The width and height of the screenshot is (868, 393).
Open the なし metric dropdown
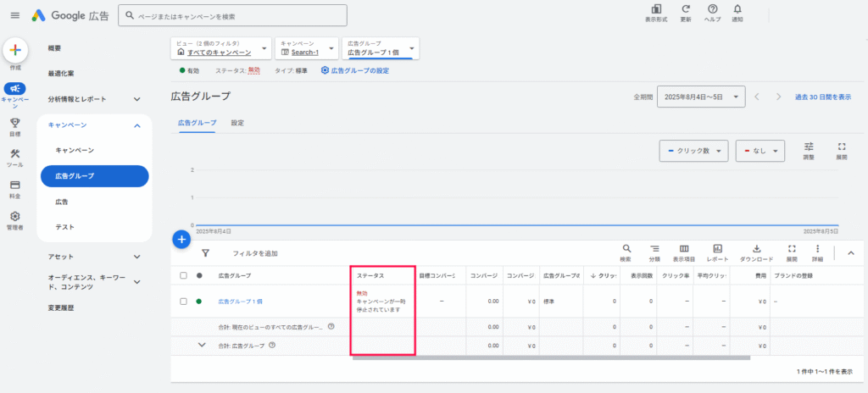(x=760, y=151)
